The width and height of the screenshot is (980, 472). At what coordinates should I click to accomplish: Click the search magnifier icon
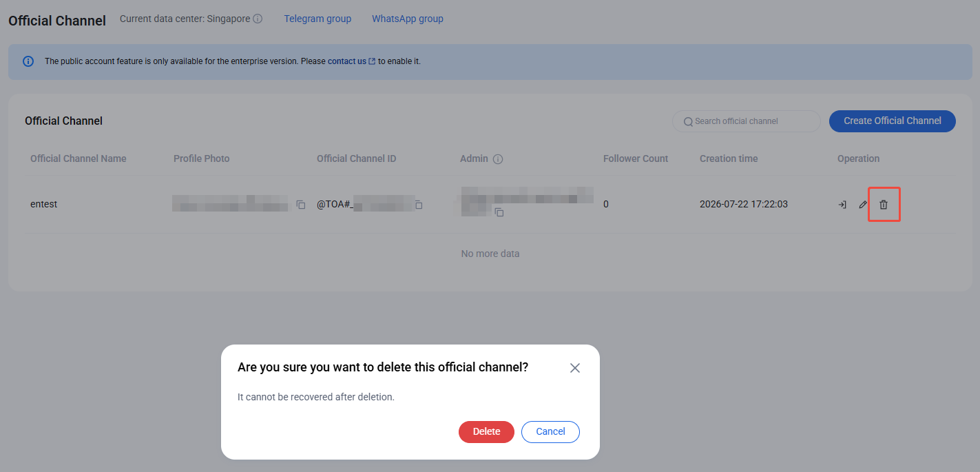pos(688,121)
